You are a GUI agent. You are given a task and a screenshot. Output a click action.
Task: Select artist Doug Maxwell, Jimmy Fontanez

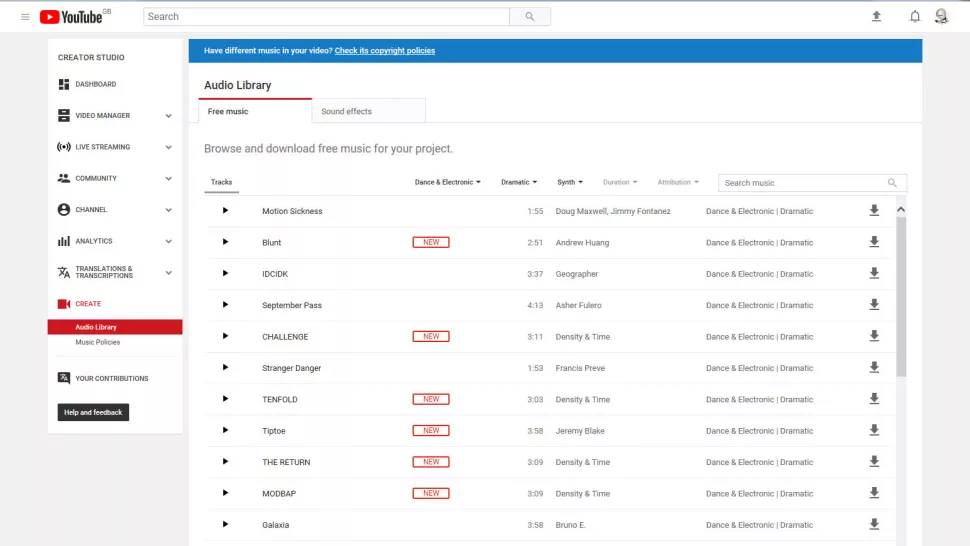[613, 211]
